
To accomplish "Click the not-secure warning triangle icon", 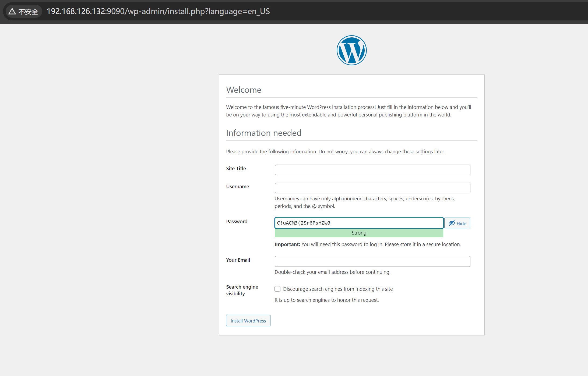I will point(12,11).
